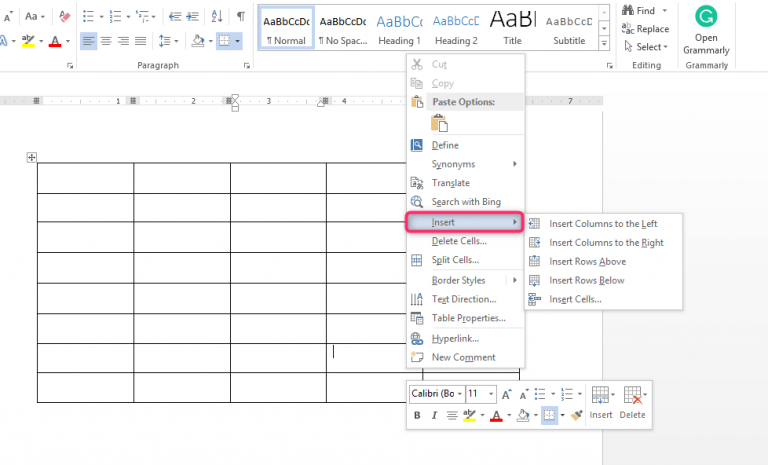This screenshot has height=465, width=768.
Task: Apply bullets from the ribbon Paragraph group
Action: pos(88,16)
